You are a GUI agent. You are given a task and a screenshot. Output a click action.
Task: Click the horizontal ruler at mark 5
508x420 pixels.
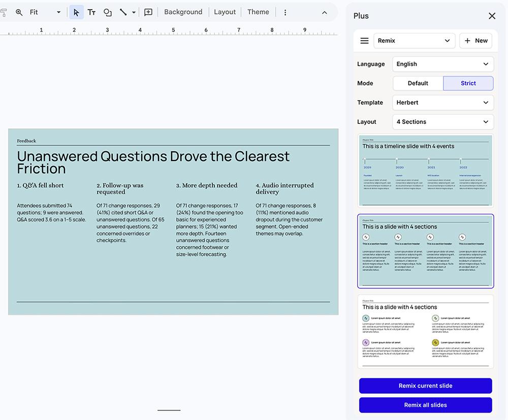click(x=173, y=30)
